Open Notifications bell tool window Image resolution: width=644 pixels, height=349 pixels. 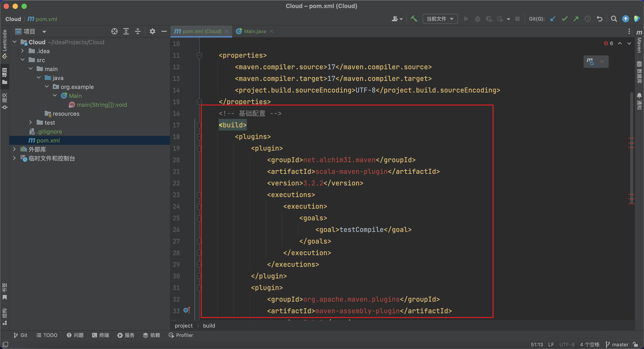639,101
